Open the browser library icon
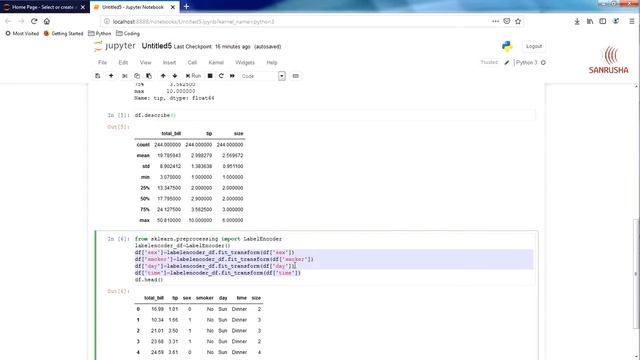The image size is (640, 360). point(590,21)
